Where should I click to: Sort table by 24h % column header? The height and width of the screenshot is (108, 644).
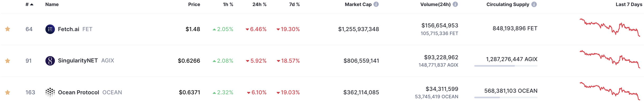pos(259,4)
